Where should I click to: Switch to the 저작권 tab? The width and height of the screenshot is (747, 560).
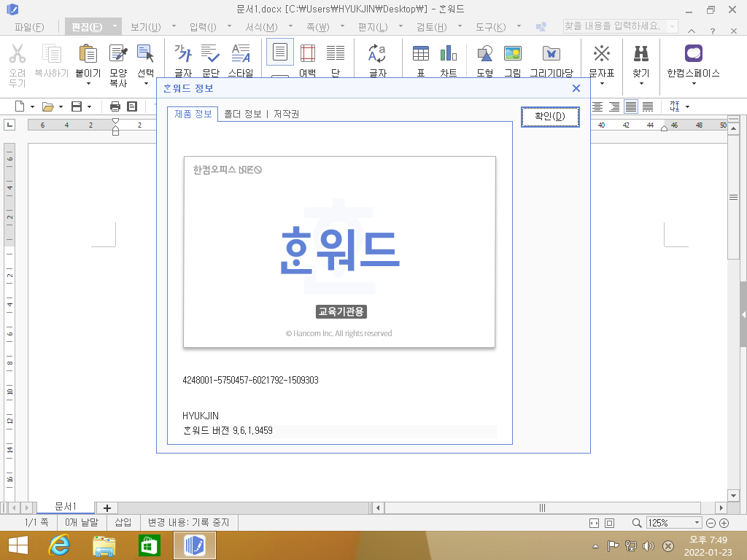point(286,114)
